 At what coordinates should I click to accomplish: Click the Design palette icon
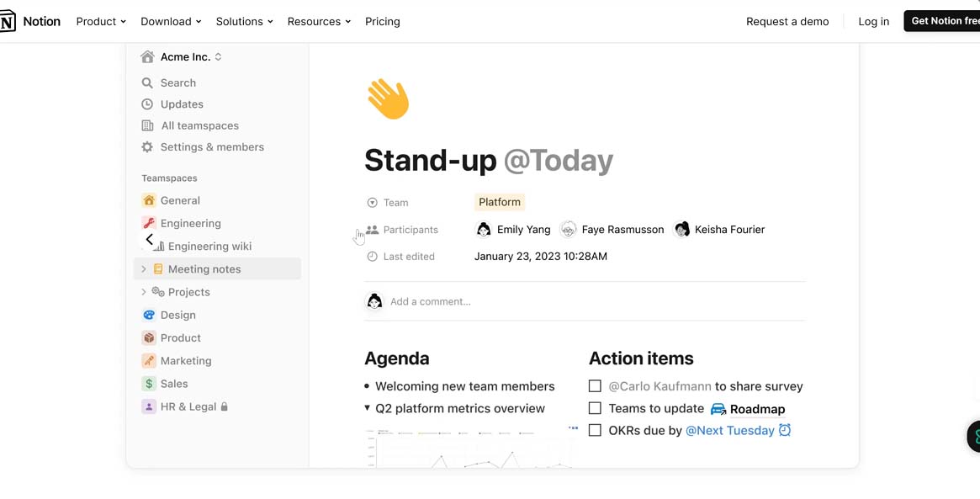149,315
